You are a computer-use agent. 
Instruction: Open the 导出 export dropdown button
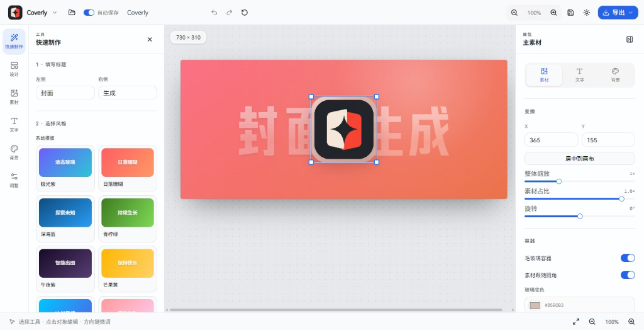618,13
